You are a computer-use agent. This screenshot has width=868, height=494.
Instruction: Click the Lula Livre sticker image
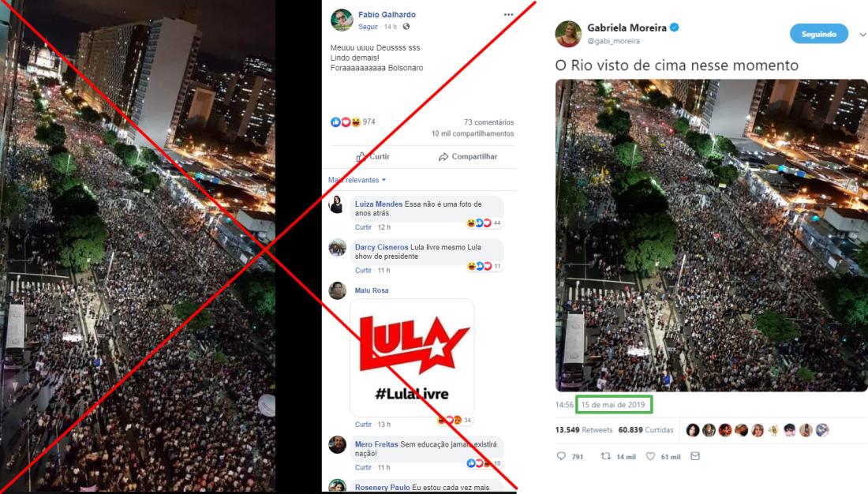[412, 357]
